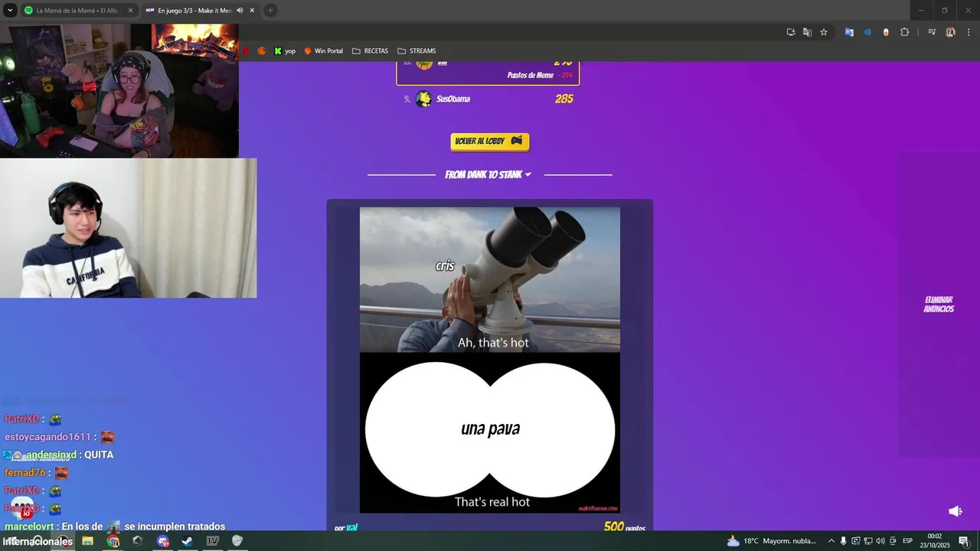Open Chrome from the taskbar
The width and height of the screenshot is (980, 551).
point(113,541)
